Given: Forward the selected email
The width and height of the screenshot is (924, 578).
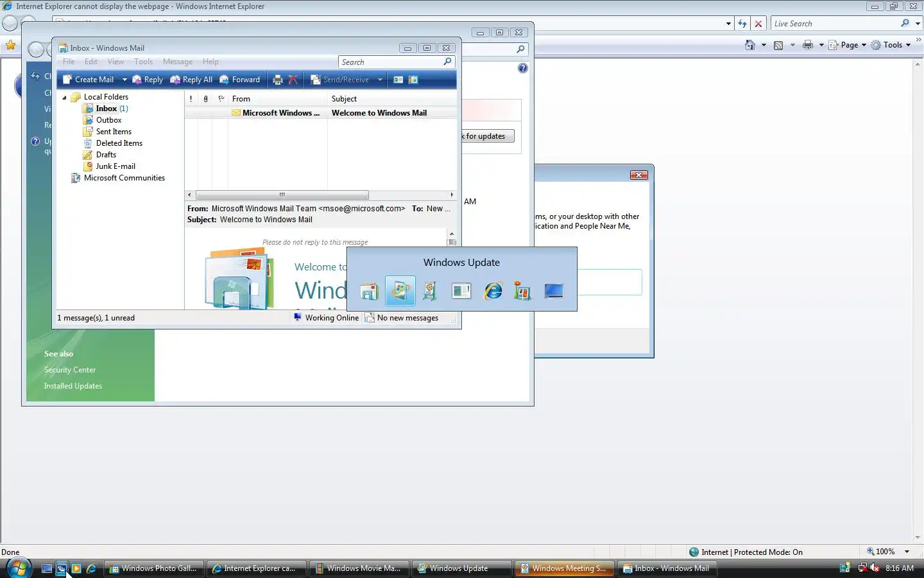Looking at the screenshot, I should coord(240,80).
